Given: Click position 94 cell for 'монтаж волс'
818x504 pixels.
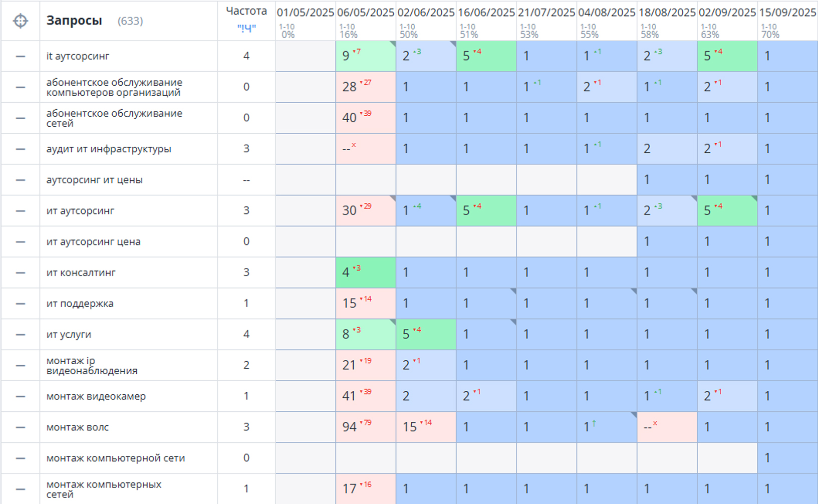Looking at the screenshot, I should (x=366, y=427).
